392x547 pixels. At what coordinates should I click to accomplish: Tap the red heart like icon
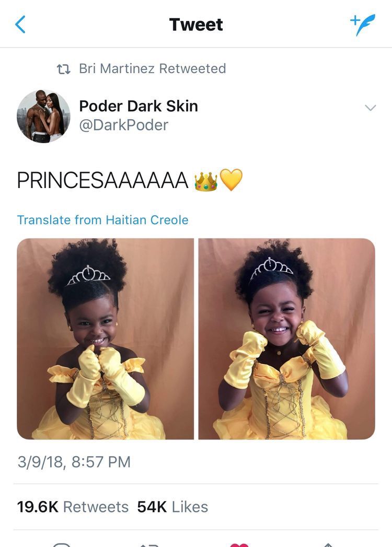[x=239, y=544]
